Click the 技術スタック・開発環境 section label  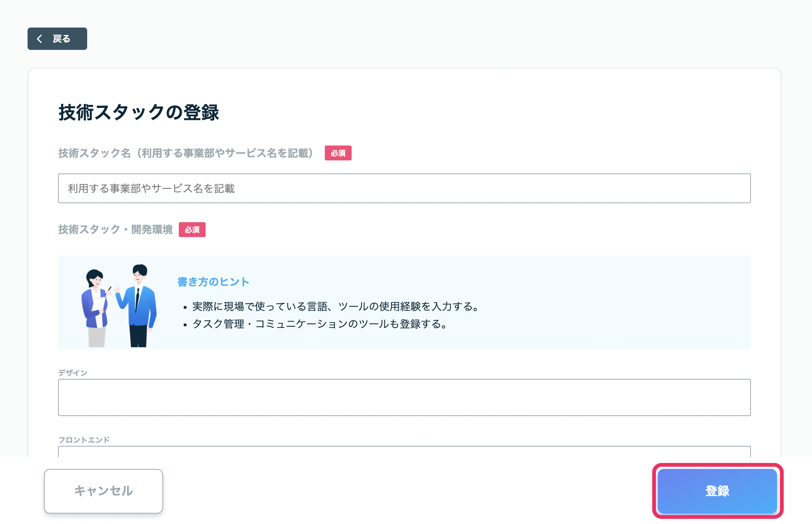[115, 230]
